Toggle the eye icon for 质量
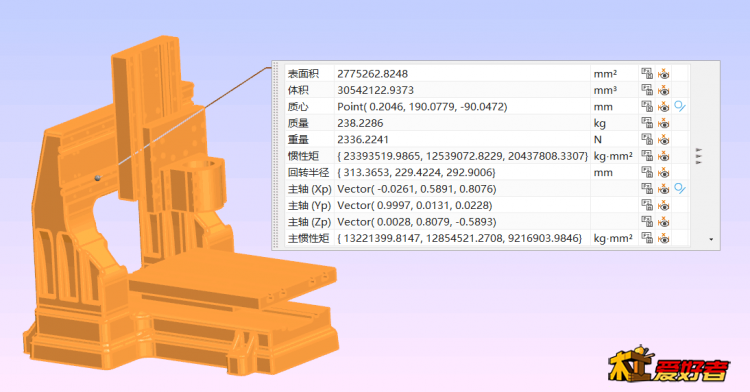Image resolution: width=750 pixels, height=392 pixels. 663,123
